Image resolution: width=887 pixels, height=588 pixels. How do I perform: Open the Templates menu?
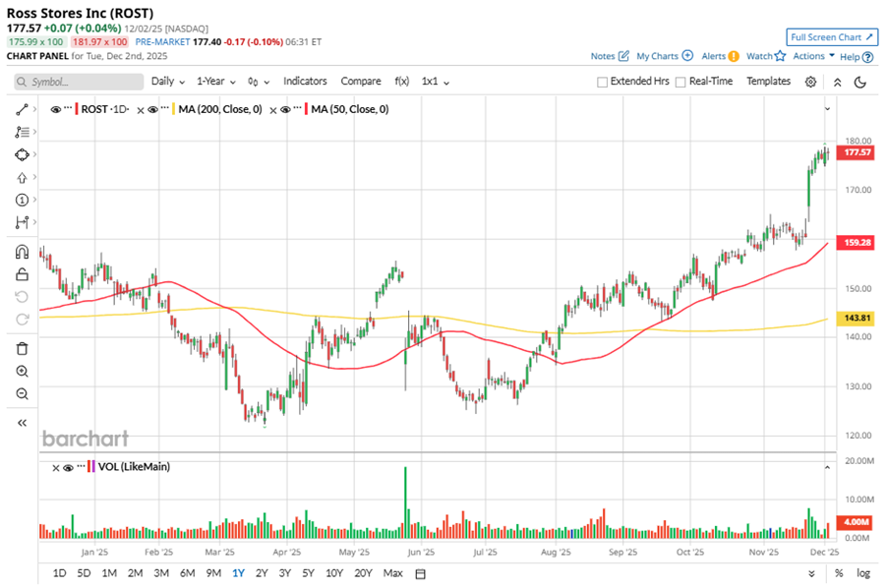point(768,82)
